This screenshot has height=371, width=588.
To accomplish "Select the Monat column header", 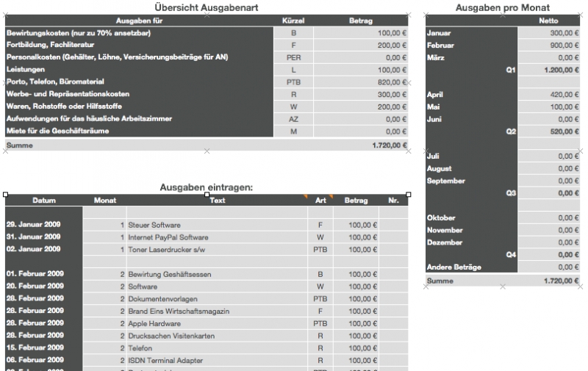I will click(104, 201).
